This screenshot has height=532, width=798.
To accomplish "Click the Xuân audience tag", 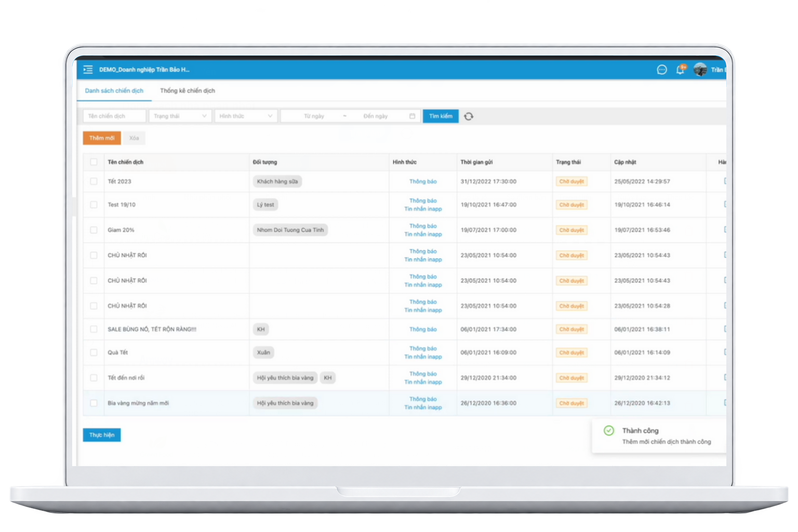I will (x=263, y=352).
